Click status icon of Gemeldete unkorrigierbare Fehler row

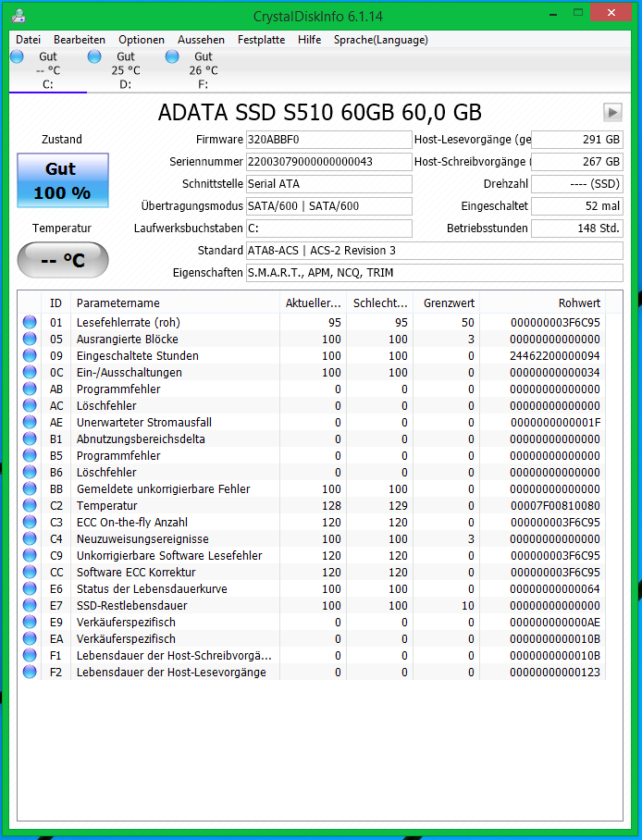coord(30,488)
